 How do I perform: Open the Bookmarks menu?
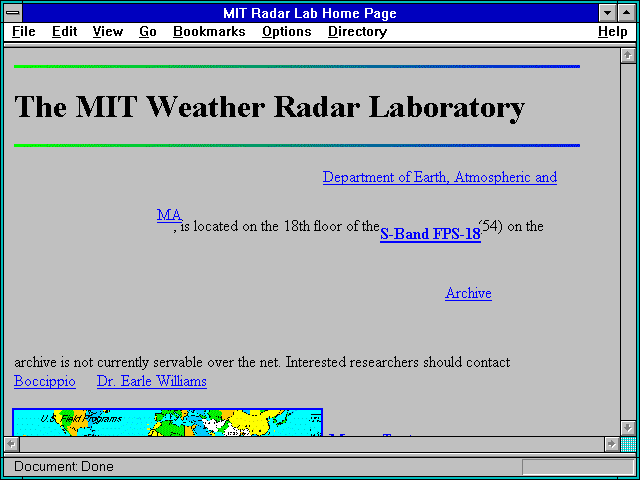pyautogui.click(x=209, y=32)
